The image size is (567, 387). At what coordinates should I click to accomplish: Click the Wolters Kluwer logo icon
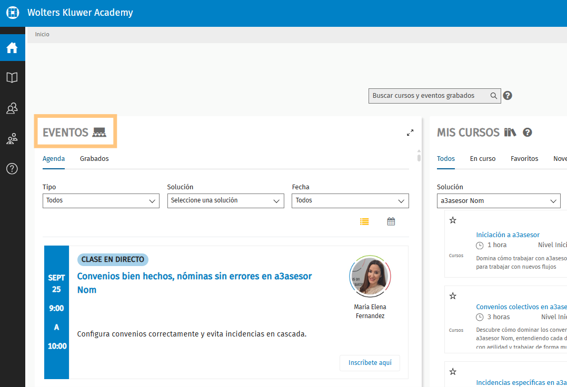click(x=13, y=12)
